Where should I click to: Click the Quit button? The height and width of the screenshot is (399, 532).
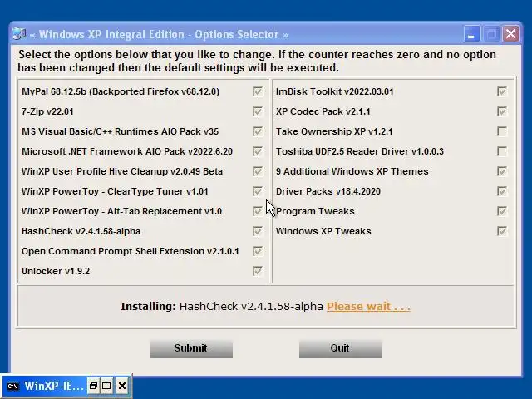(x=341, y=349)
